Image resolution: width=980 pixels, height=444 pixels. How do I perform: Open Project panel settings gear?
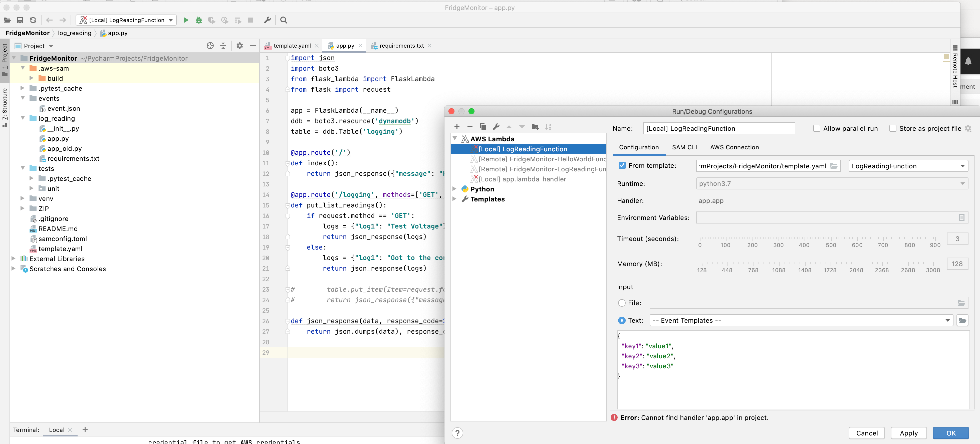coord(239,46)
